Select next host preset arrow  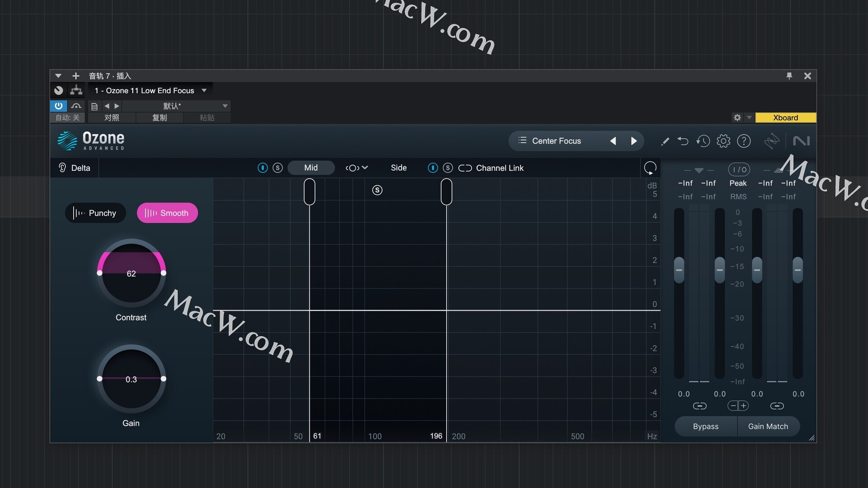pyautogui.click(x=117, y=106)
